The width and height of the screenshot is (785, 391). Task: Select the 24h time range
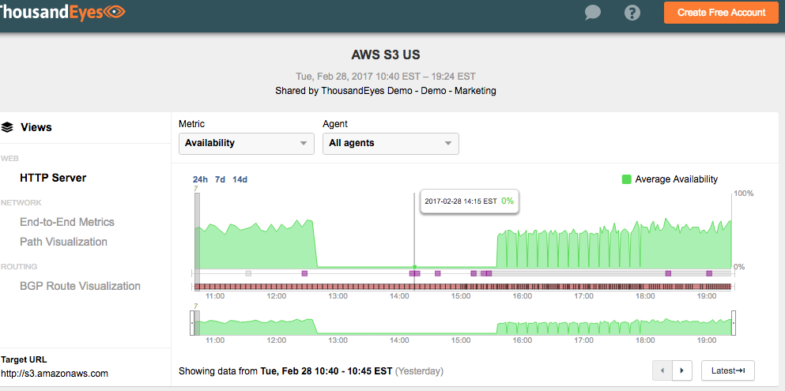coord(200,179)
